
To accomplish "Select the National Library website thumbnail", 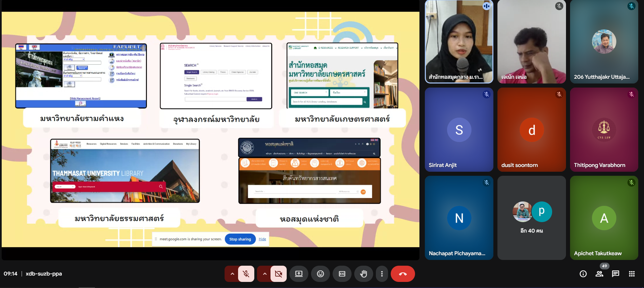I will (x=310, y=171).
